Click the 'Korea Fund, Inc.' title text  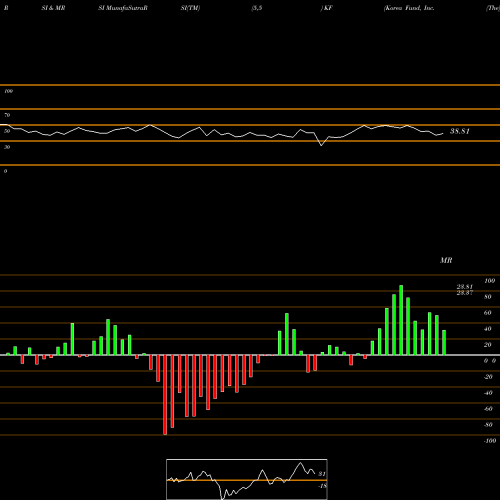409,8
